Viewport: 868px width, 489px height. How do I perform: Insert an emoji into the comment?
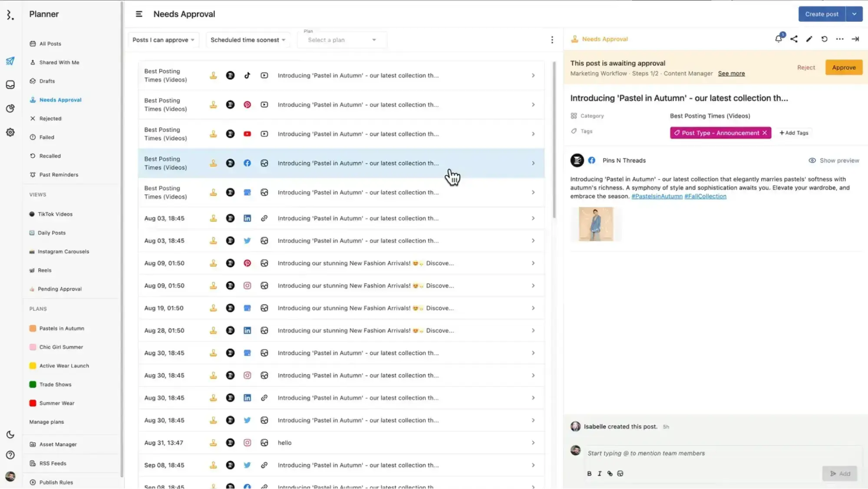[620, 473]
